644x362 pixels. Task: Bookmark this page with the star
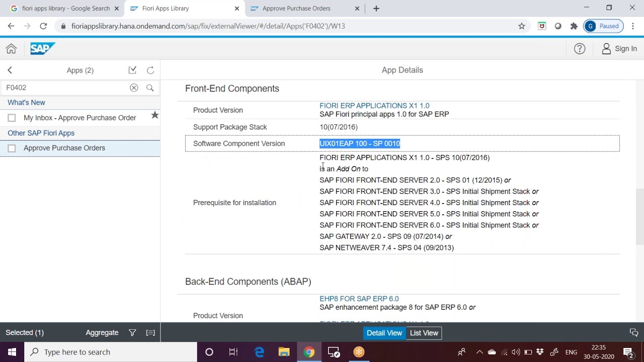[522, 26]
